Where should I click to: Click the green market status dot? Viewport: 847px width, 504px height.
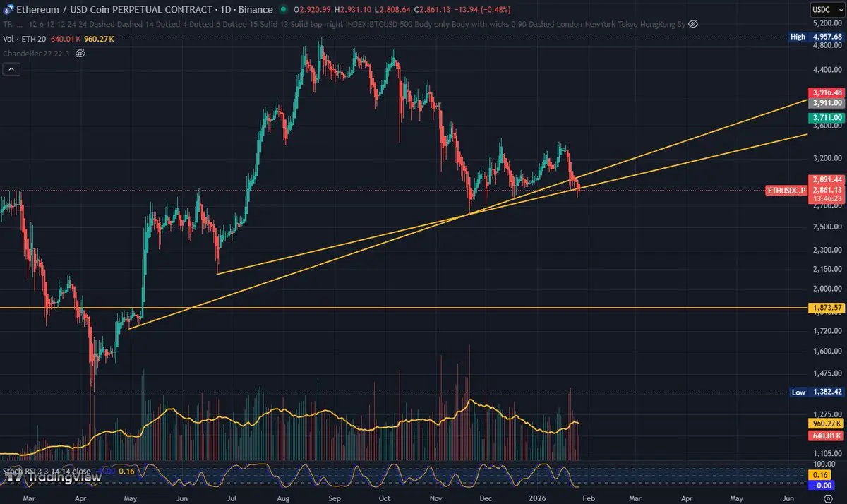[283, 10]
